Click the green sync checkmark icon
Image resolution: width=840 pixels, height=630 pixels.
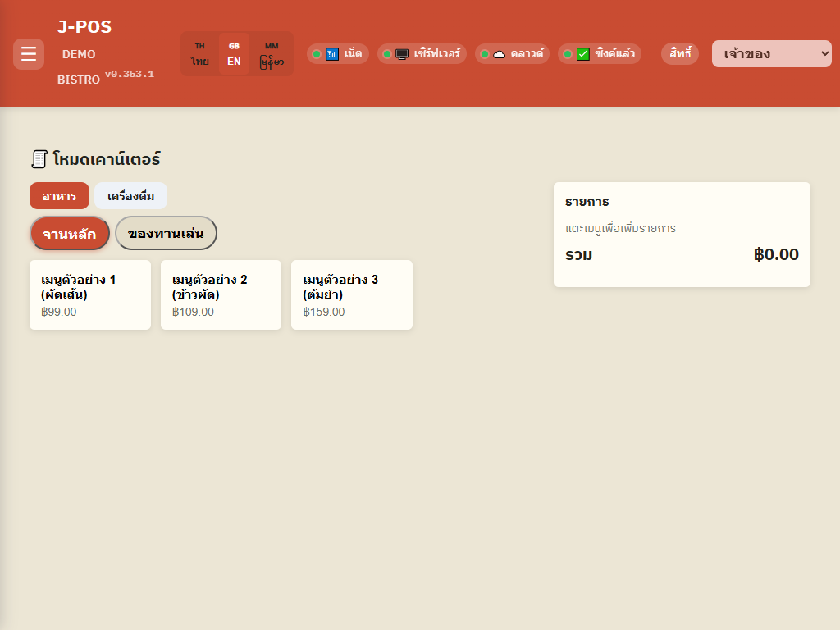[583, 54]
